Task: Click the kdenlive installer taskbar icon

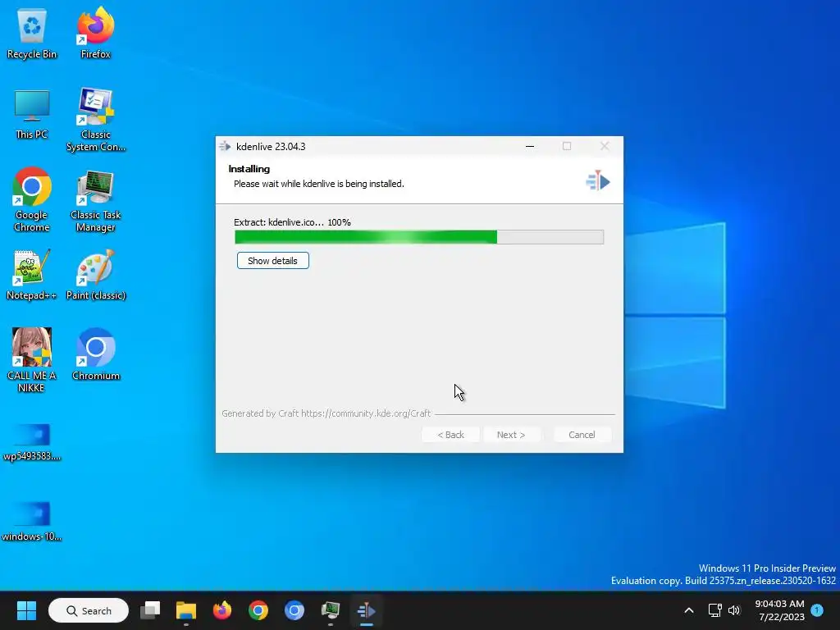Action: pyautogui.click(x=367, y=610)
